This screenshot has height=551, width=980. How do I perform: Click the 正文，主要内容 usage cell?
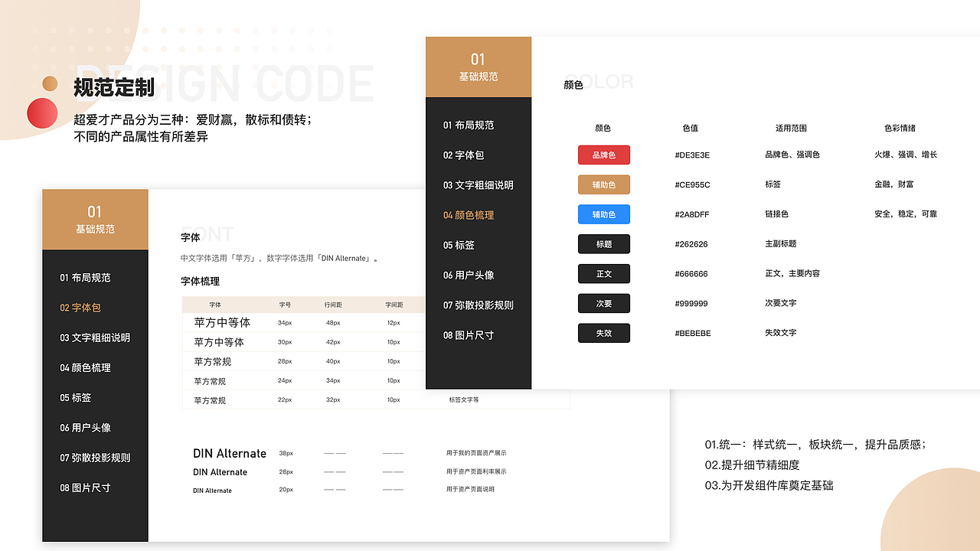(x=792, y=273)
